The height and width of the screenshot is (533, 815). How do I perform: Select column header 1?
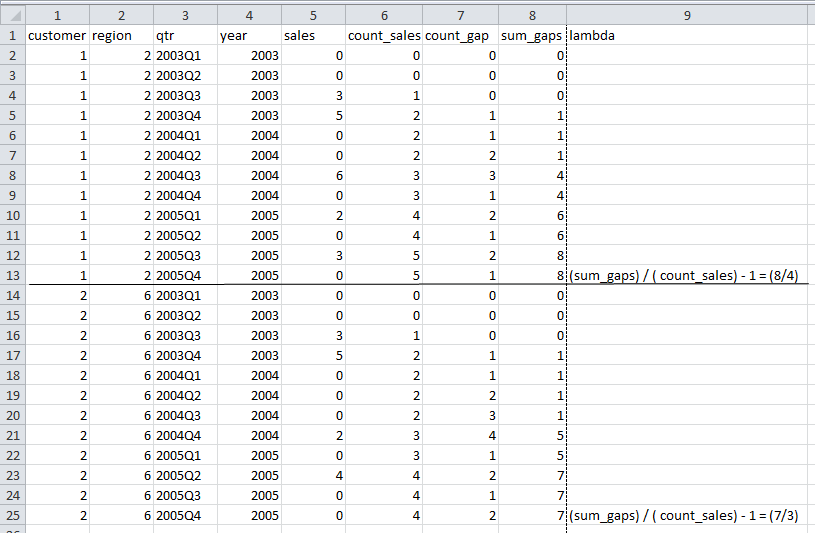tap(57, 16)
